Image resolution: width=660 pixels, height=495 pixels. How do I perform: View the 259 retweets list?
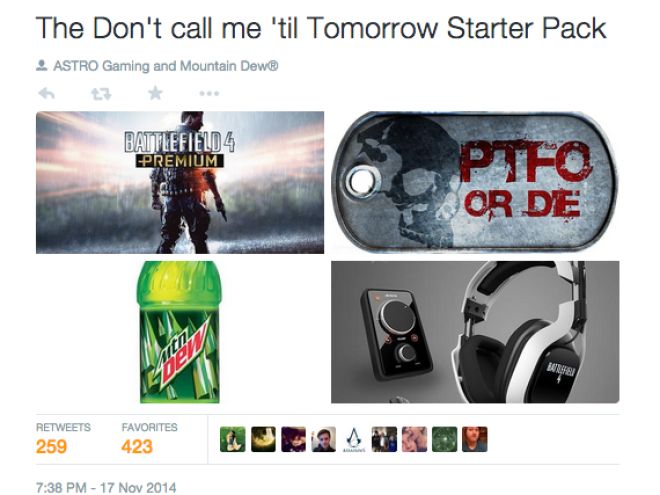[63, 439]
